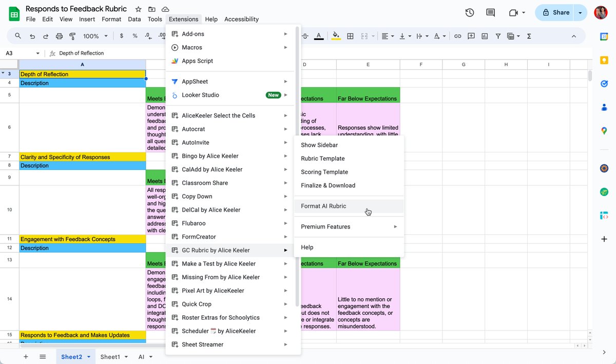Open the comments icon in header
Image resolution: width=616 pixels, height=364 pixels.
(490, 13)
